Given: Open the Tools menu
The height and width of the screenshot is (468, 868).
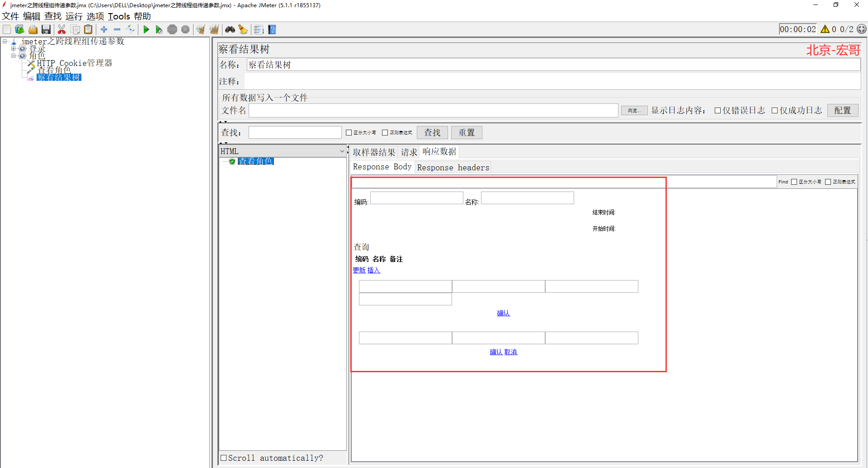Looking at the screenshot, I should pyautogui.click(x=119, y=16).
